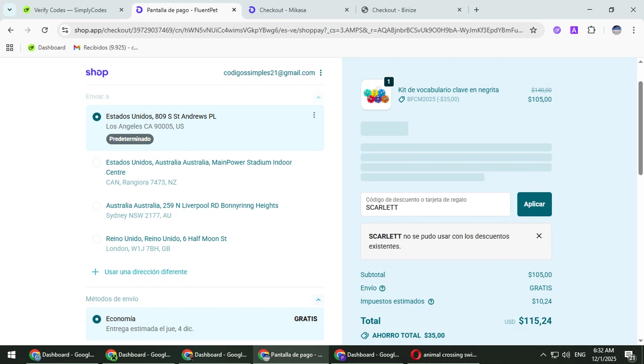Switch ENG input language
Screen dimensions: 644x364
pyautogui.click(x=580, y=355)
